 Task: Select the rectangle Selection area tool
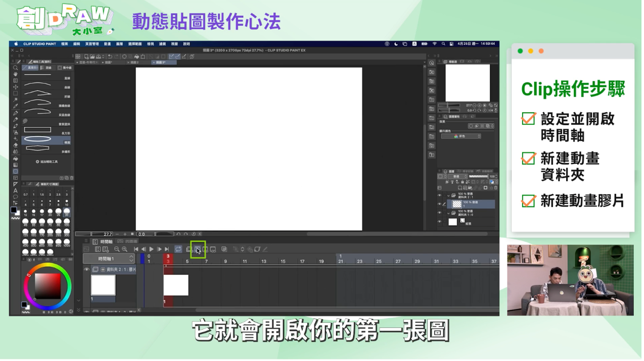16,93
